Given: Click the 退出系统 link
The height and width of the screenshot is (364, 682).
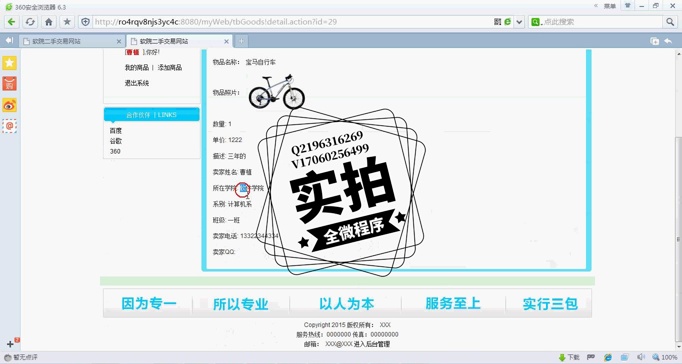Looking at the screenshot, I should click(x=137, y=83).
